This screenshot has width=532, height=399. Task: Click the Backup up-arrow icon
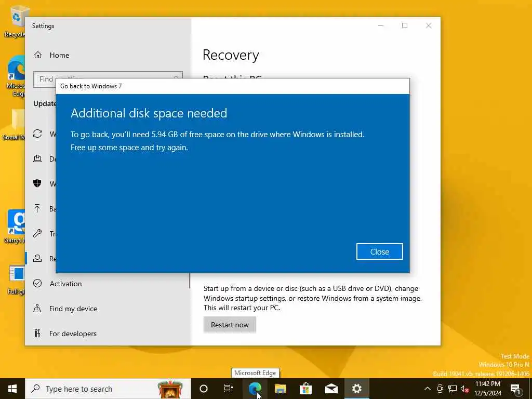click(37, 208)
